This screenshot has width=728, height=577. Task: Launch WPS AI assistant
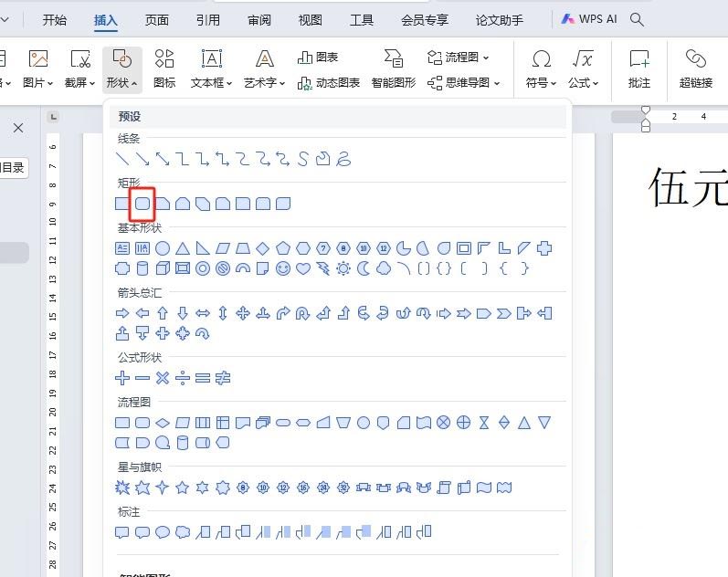[589, 19]
